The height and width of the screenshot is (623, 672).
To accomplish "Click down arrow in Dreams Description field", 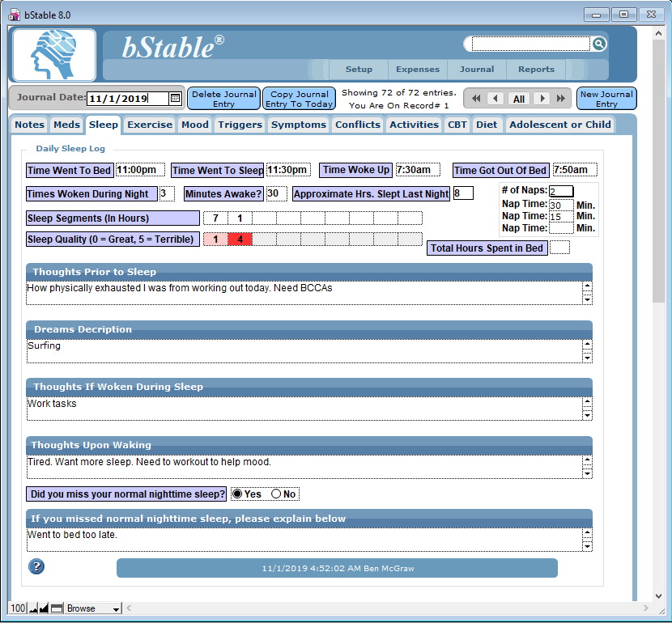I will click(588, 358).
